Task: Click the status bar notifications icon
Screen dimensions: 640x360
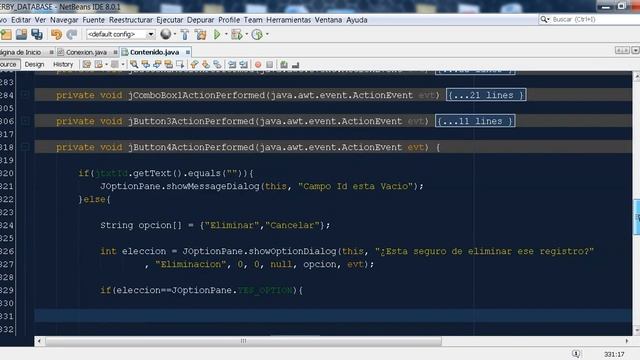Action: pos(576,354)
